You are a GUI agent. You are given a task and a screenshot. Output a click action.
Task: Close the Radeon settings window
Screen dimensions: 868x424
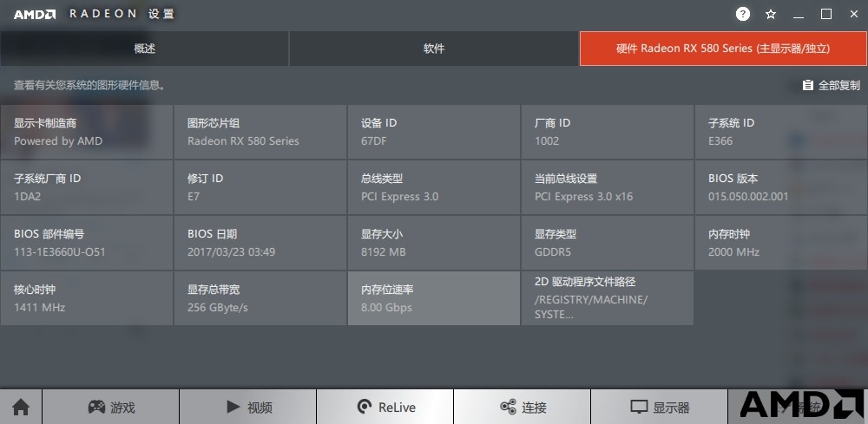(854, 15)
